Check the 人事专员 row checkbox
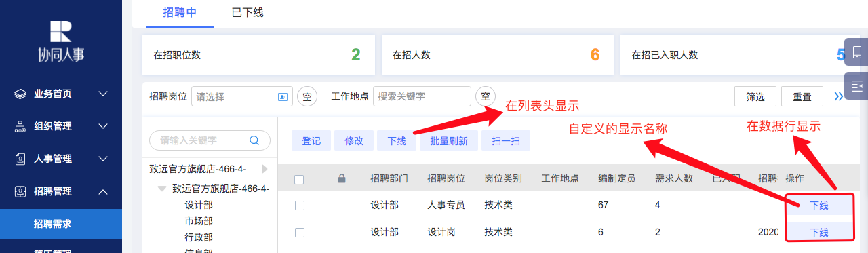868x253 pixels. pos(300,205)
